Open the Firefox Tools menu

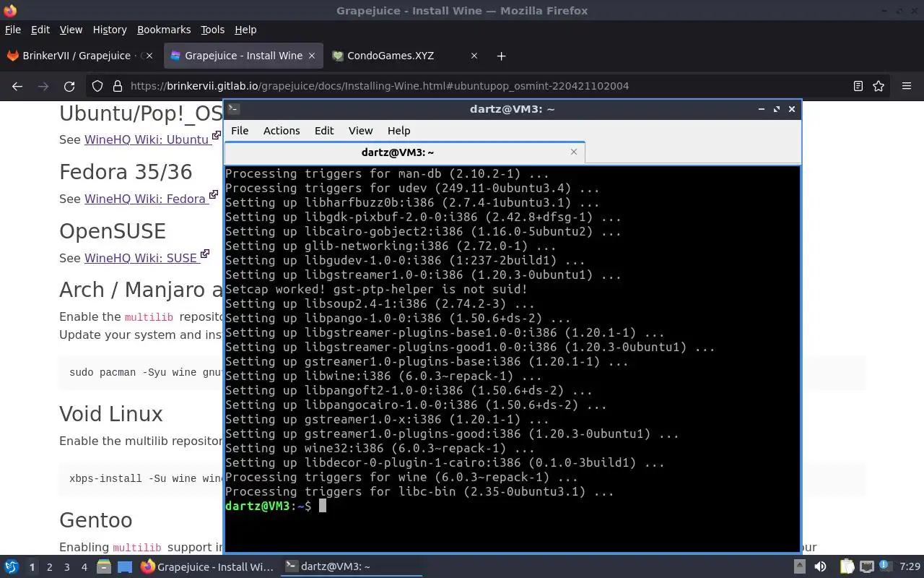212,30
